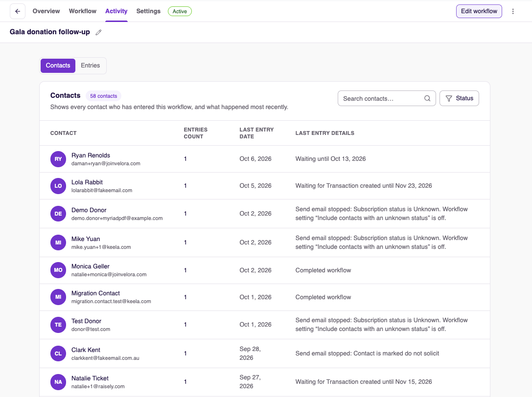Click email migration.contact.test@keela.com
Screen dimensions: 532x397
pyautogui.click(x=111, y=301)
